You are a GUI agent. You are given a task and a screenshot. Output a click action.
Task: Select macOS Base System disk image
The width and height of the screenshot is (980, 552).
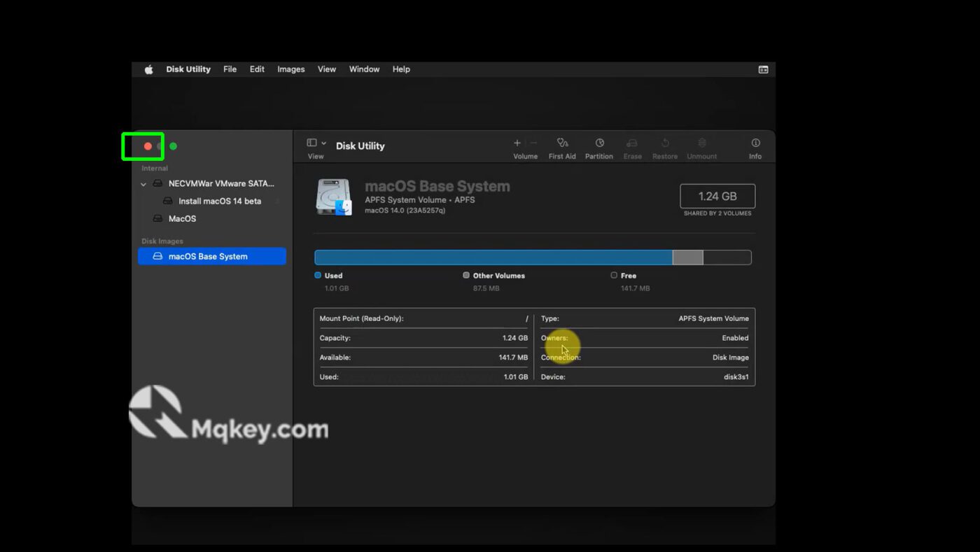point(212,256)
